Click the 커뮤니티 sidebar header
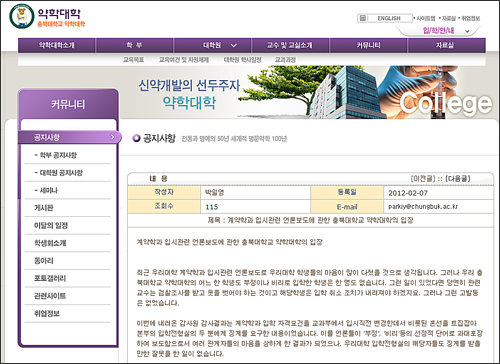This screenshot has height=364, width=500. click(68, 104)
